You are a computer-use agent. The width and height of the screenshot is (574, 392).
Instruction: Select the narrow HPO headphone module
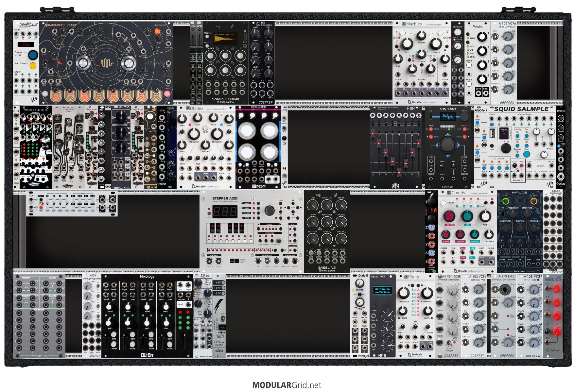point(285,147)
